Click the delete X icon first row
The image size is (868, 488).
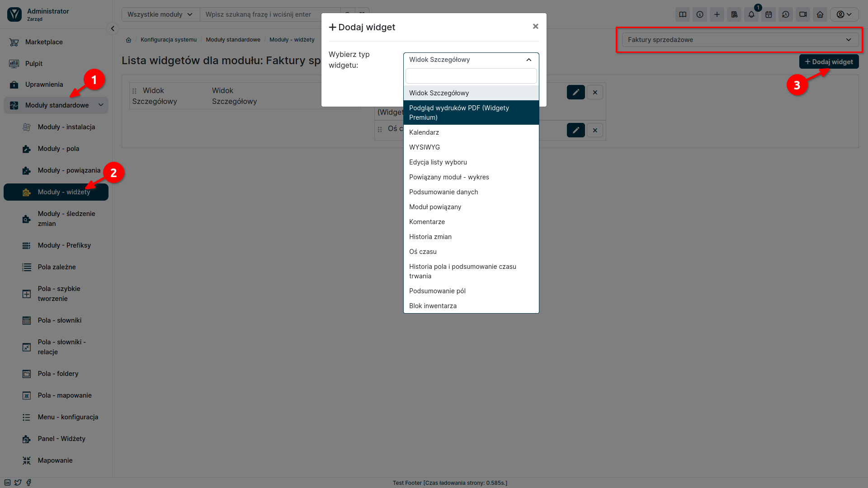coord(595,92)
